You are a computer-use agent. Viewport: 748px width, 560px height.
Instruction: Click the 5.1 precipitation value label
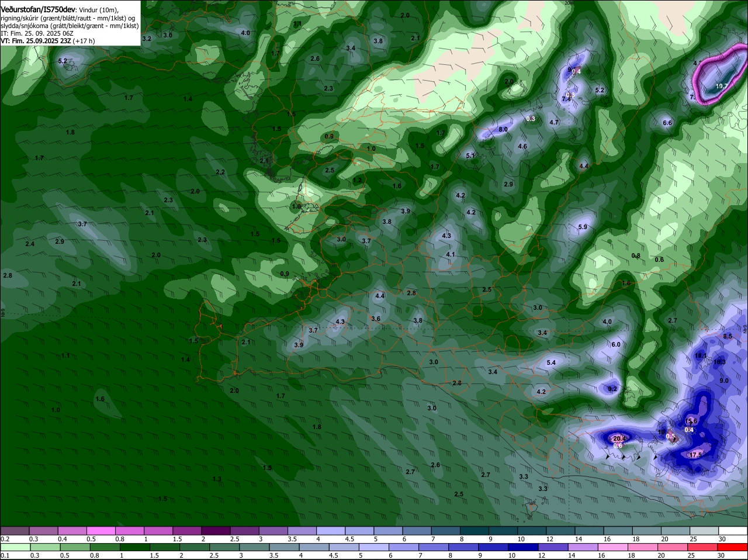tap(470, 155)
